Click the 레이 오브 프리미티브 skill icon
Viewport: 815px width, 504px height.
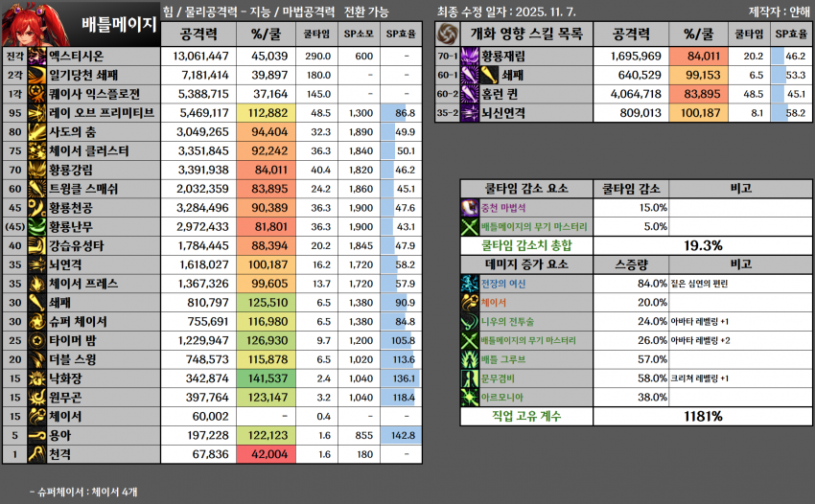pyautogui.click(x=37, y=112)
